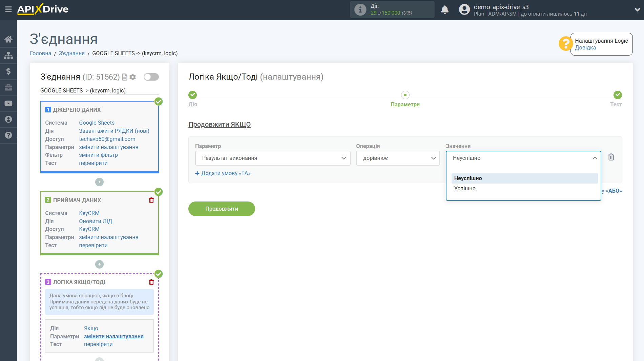This screenshot has width=644, height=361.
Task: Open connection document icon
Action: [124, 77]
